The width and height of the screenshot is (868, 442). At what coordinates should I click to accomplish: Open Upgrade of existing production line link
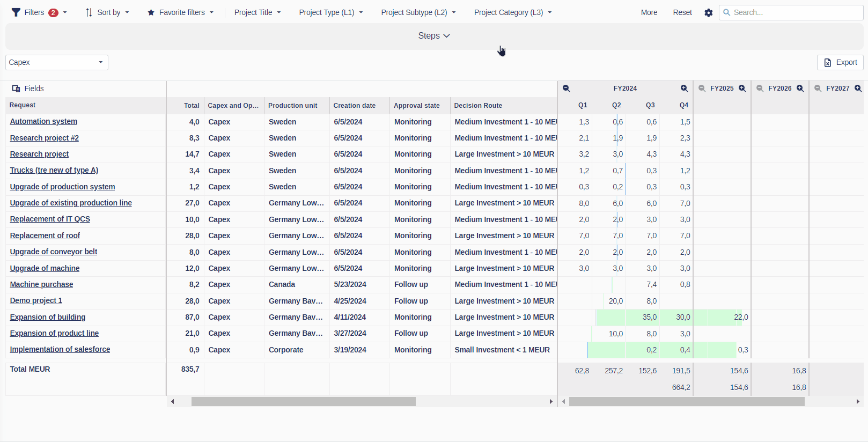[71, 203]
